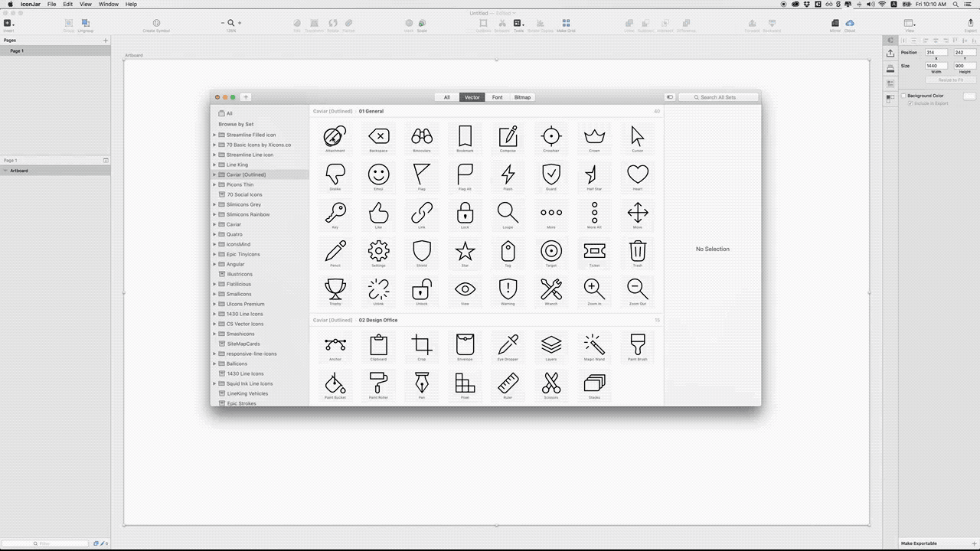Toggle dark mode switch near the search field
The image size is (980, 551).
pyautogui.click(x=669, y=97)
